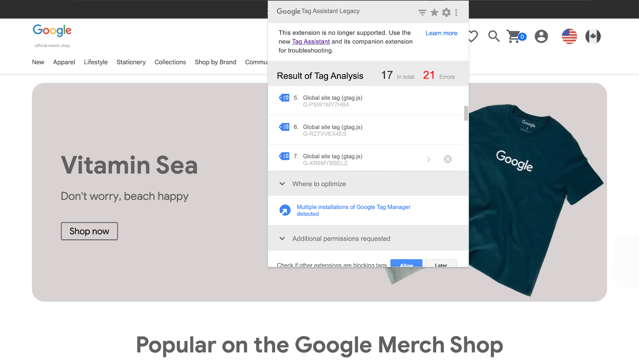Click the tag icon for G-PSW1MY7HB4
The width and height of the screenshot is (639, 364).
tap(284, 98)
